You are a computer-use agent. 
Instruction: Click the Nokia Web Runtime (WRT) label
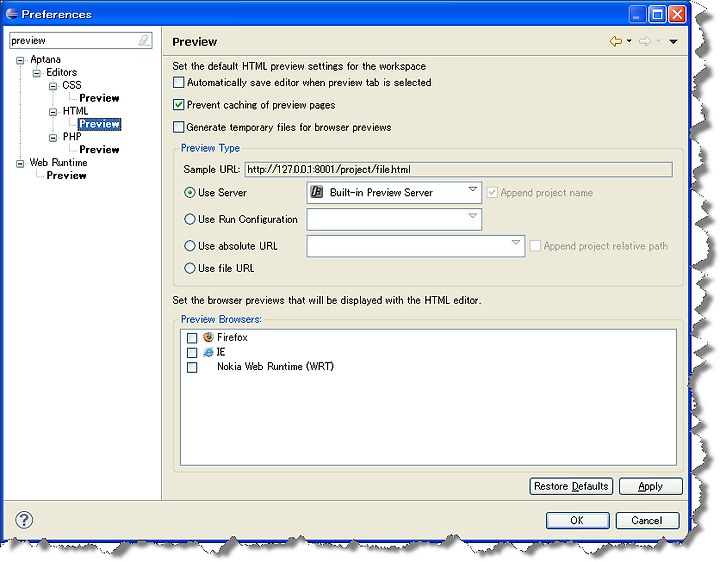[276, 366]
